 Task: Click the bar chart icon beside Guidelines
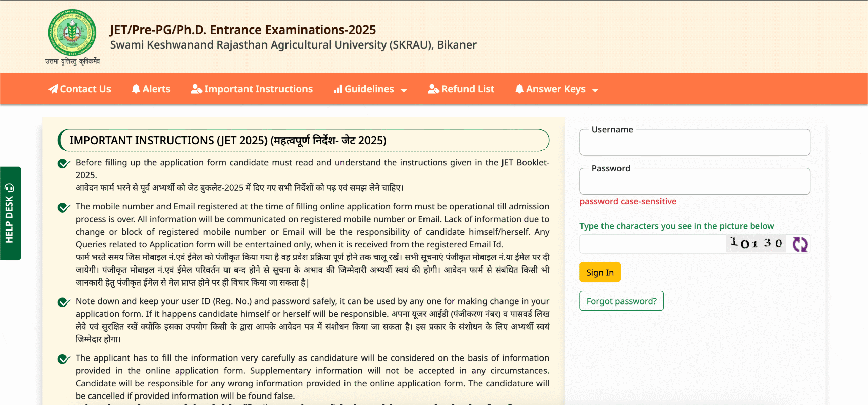[x=338, y=89]
